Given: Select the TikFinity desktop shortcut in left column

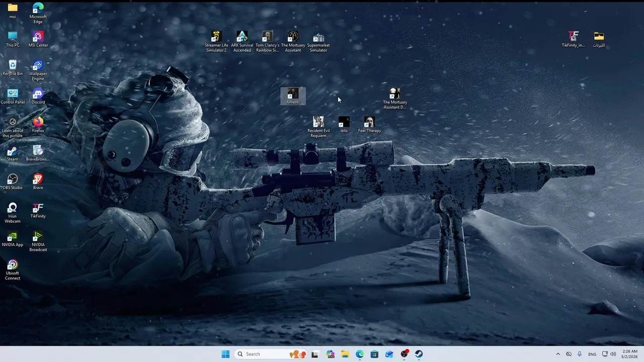Looking at the screenshot, I should tap(38, 211).
